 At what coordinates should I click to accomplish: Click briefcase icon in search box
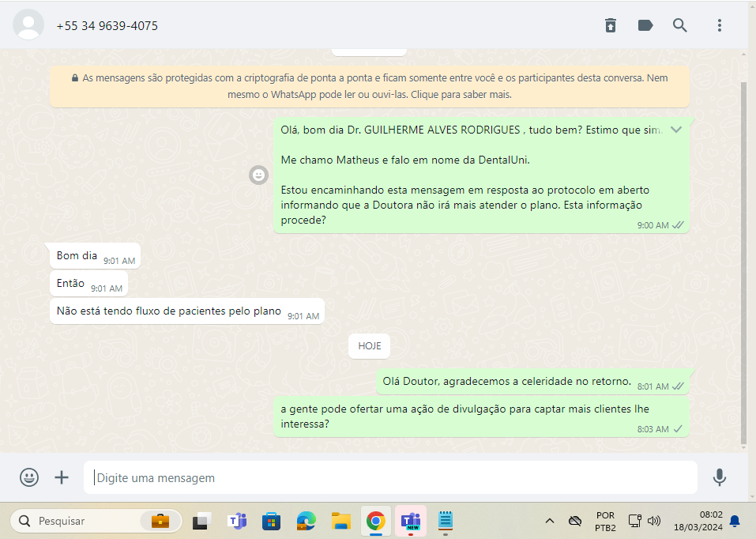(x=160, y=521)
